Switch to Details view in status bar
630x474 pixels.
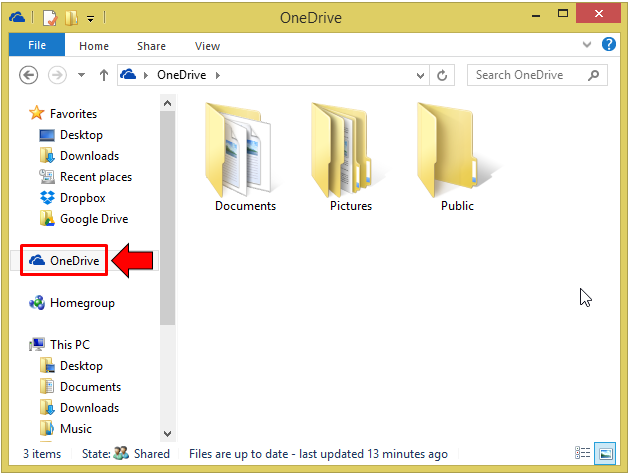(582, 453)
